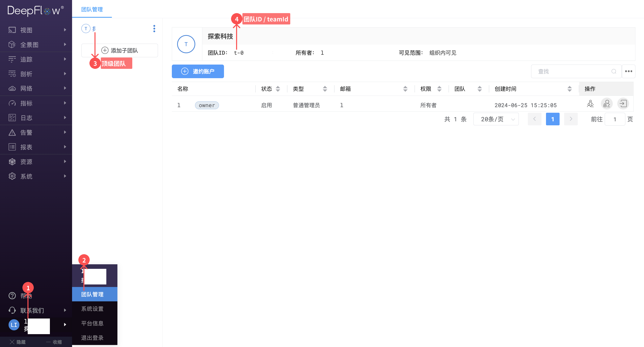
Task: Open the 20条/页 page size dropdown
Action: [496, 119]
